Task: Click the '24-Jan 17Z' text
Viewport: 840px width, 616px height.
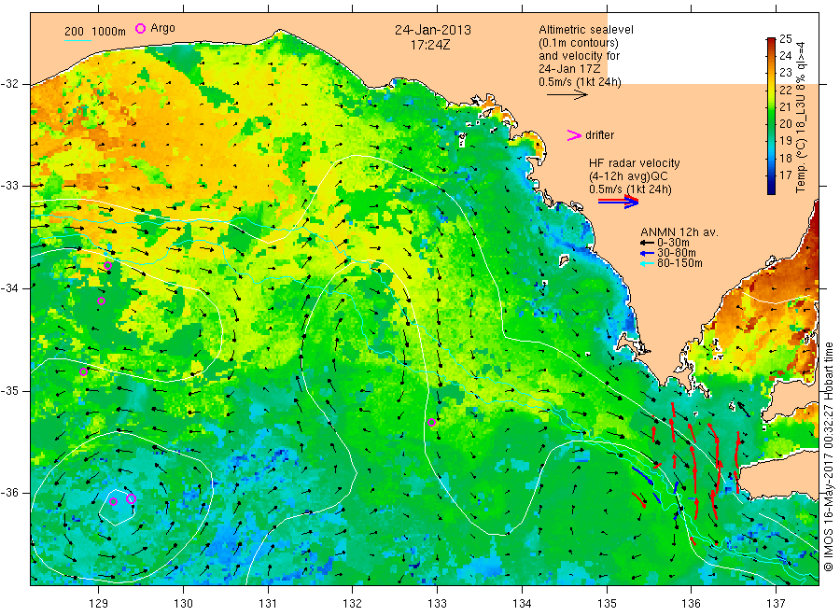Action: pos(569,69)
